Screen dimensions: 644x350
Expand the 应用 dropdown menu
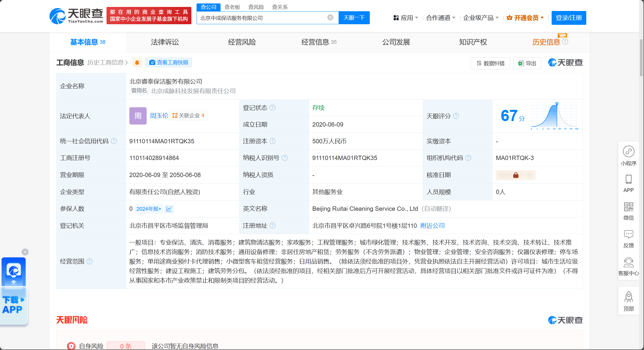(406, 18)
